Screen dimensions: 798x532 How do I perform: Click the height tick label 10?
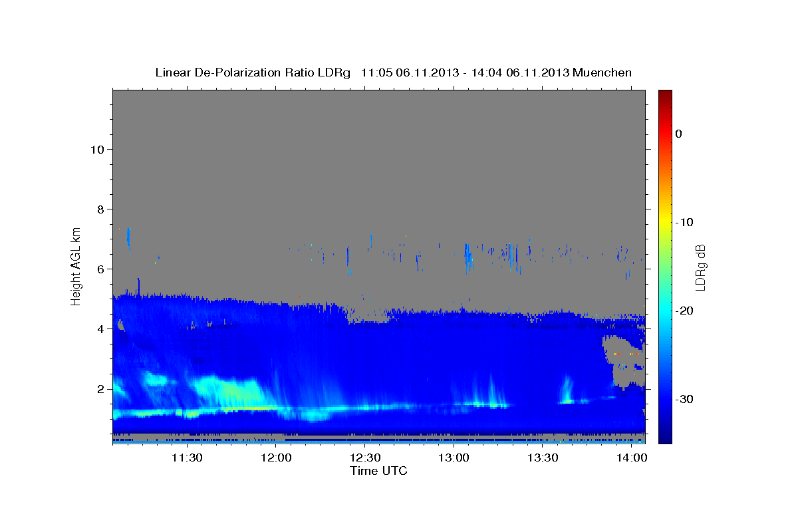(x=96, y=149)
